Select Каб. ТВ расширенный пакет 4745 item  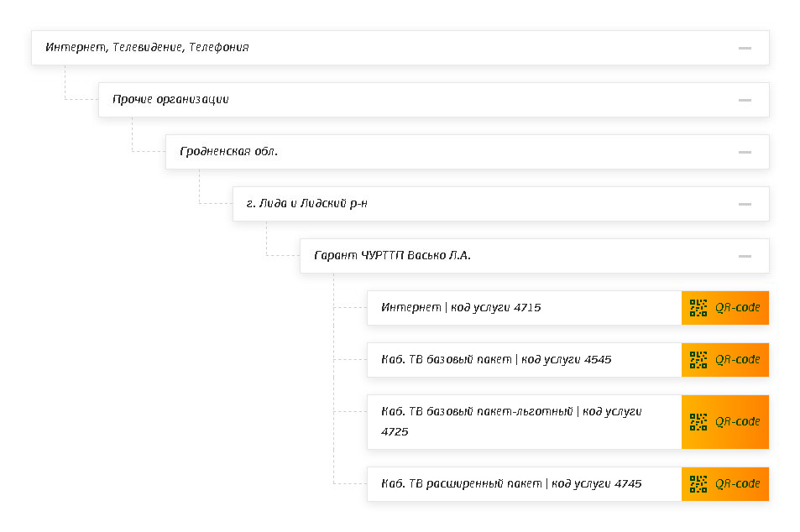pyautogui.click(x=524, y=484)
